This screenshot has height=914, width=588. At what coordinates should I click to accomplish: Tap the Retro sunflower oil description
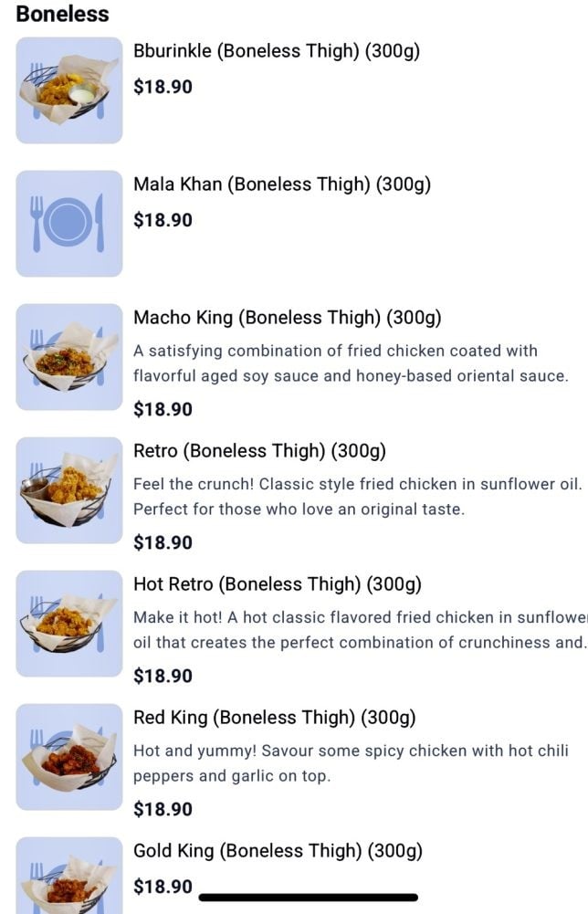pyautogui.click(x=356, y=497)
